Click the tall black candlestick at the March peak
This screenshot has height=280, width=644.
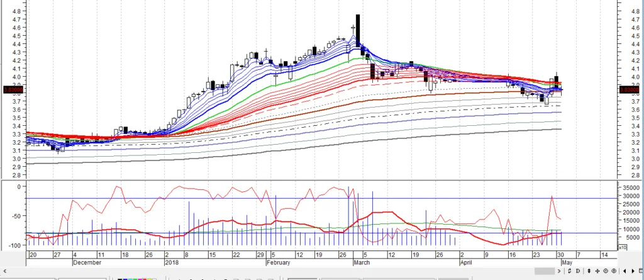pyautogui.click(x=358, y=31)
